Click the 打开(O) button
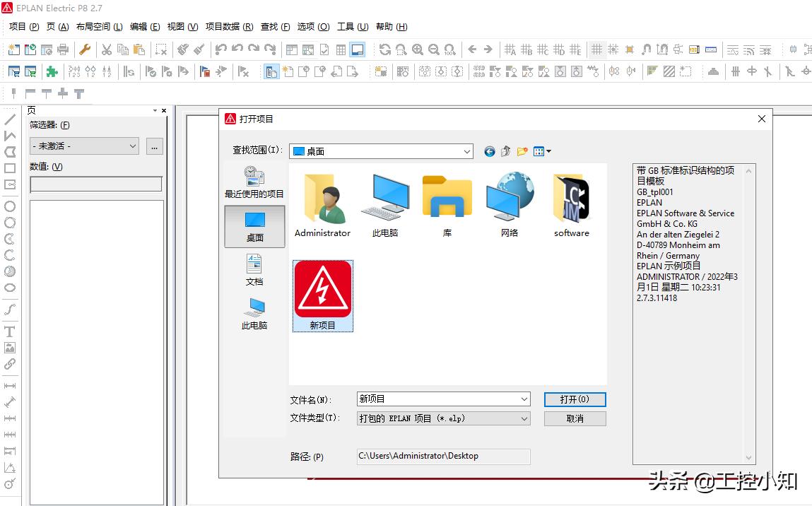The width and height of the screenshot is (812, 506). click(x=575, y=399)
